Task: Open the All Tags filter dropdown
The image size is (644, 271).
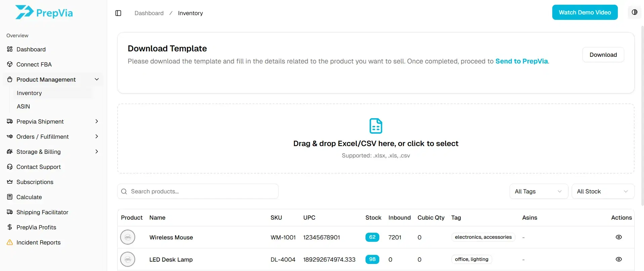Action: pos(538,191)
